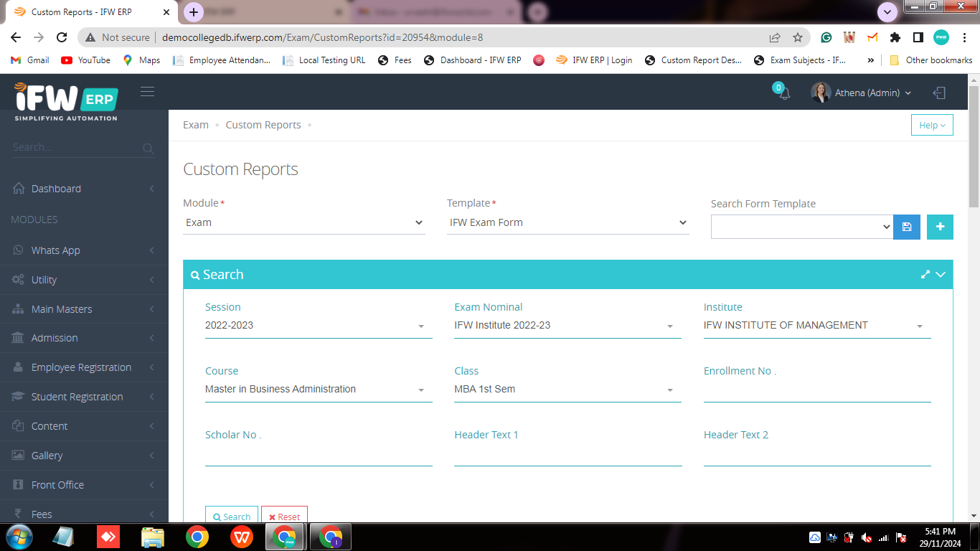Open the tab search dropdown arrow

pos(887,12)
